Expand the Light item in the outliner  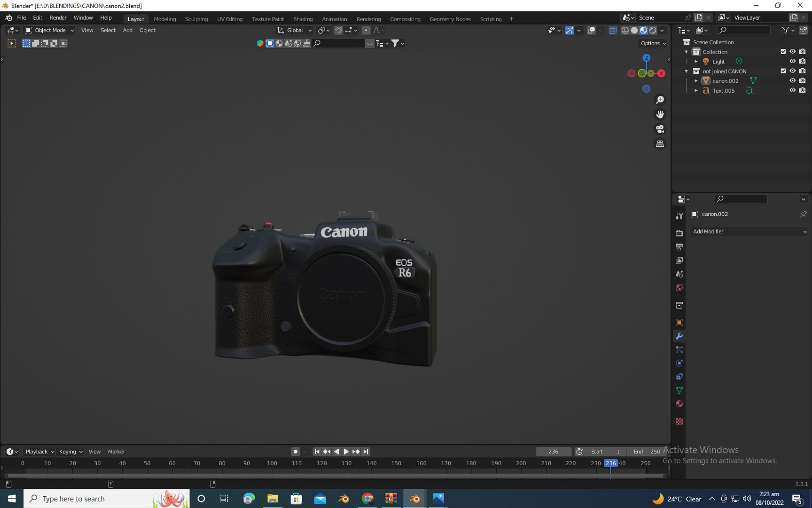click(x=696, y=62)
